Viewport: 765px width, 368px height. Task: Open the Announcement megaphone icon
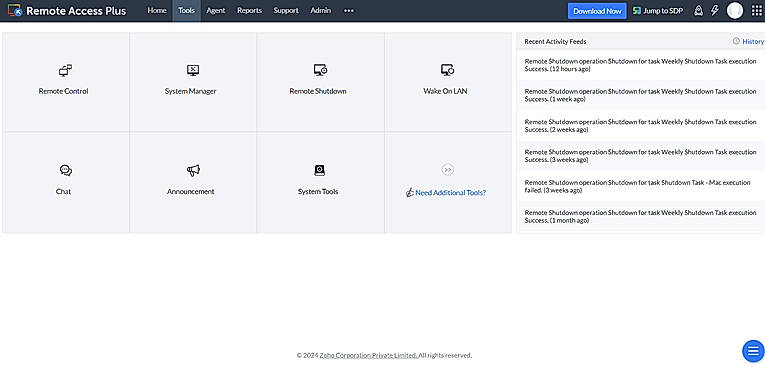click(193, 170)
